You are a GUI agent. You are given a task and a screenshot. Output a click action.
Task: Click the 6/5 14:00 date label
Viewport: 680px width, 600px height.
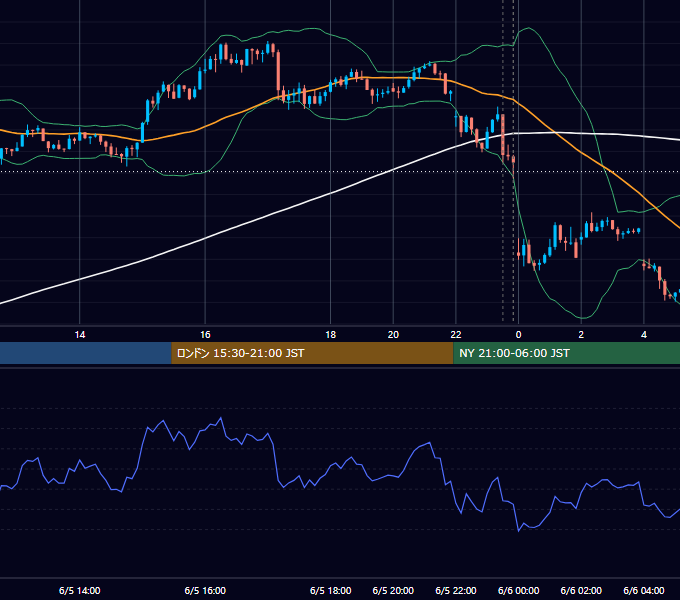point(80,591)
